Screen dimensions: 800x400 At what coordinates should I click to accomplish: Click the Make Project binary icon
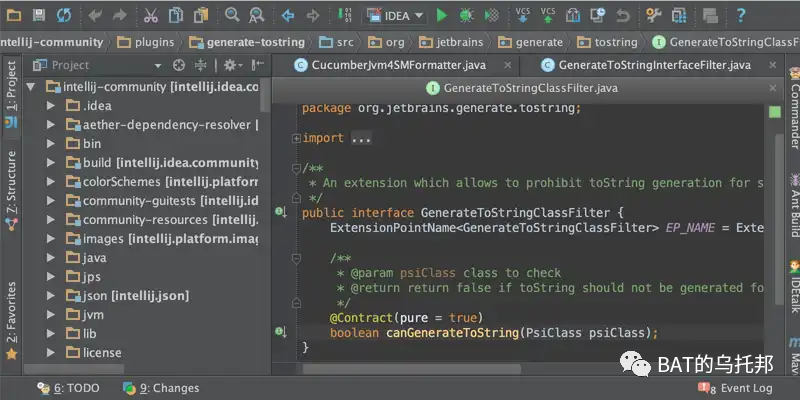pos(344,15)
